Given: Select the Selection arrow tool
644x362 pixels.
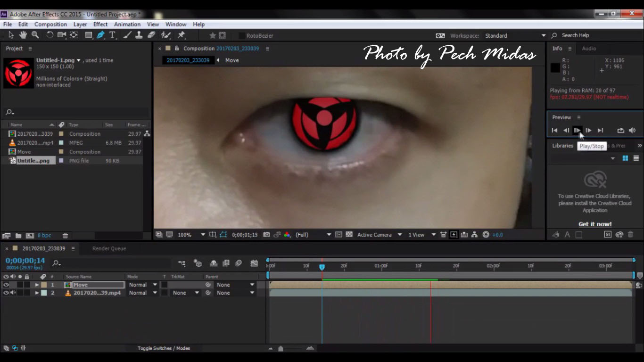Looking at the screenshot, I should 11,35.
